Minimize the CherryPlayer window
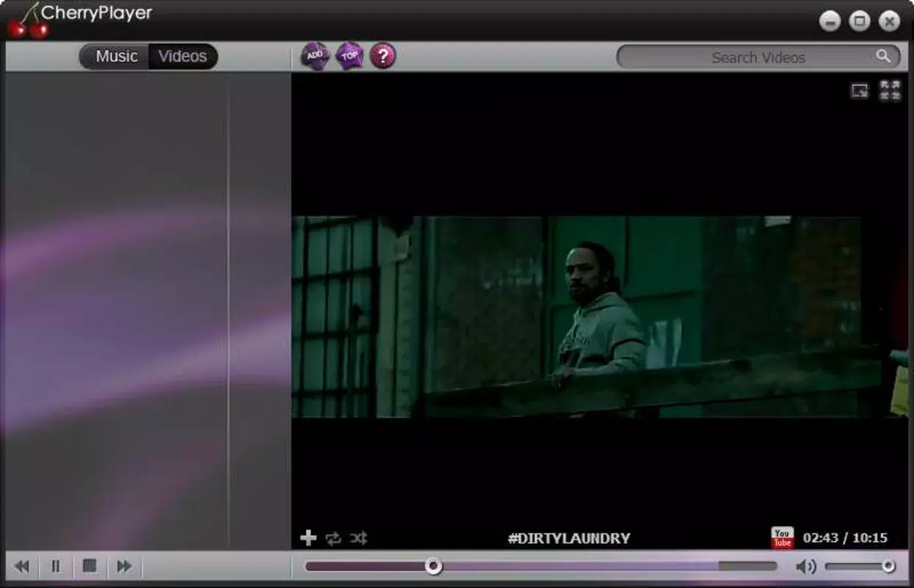 830,21
